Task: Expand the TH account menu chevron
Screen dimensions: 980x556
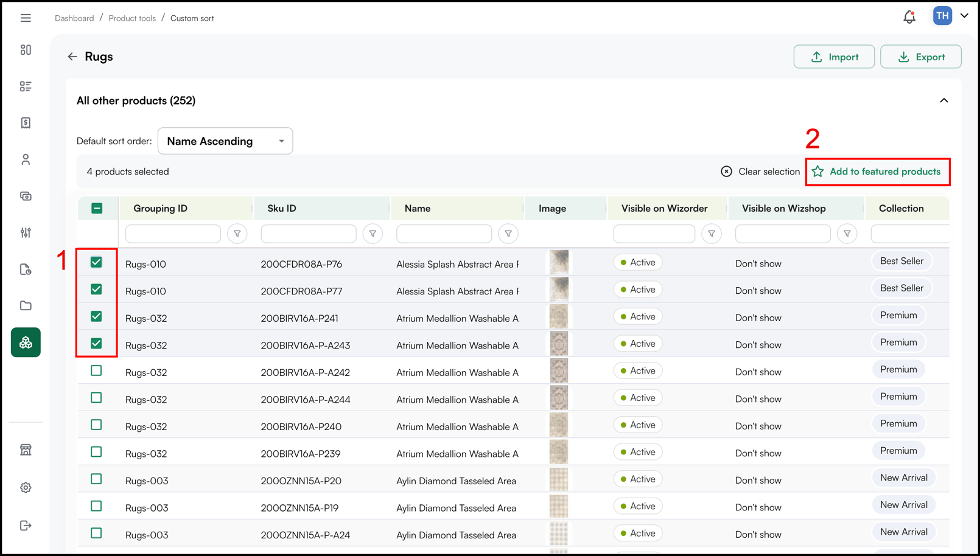Action: coord(964,16)
